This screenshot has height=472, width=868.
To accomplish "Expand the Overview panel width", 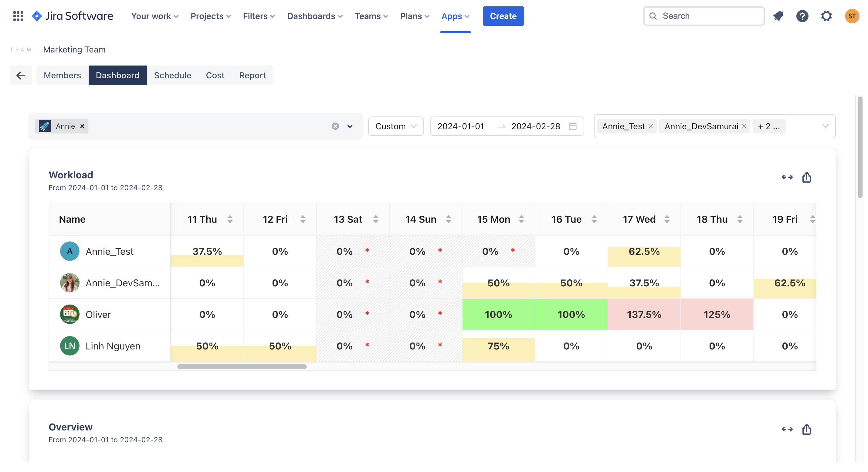I will click(787, 429).
